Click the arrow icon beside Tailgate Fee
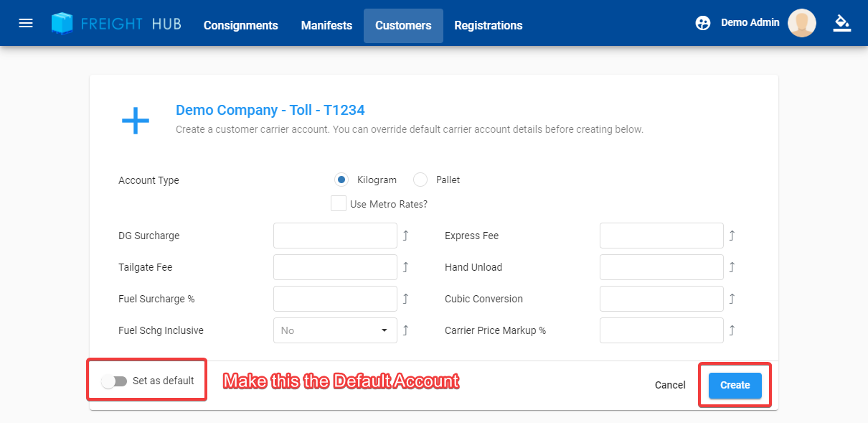The height and width of the screenshot is (423, 868). (x=405, y=267)
